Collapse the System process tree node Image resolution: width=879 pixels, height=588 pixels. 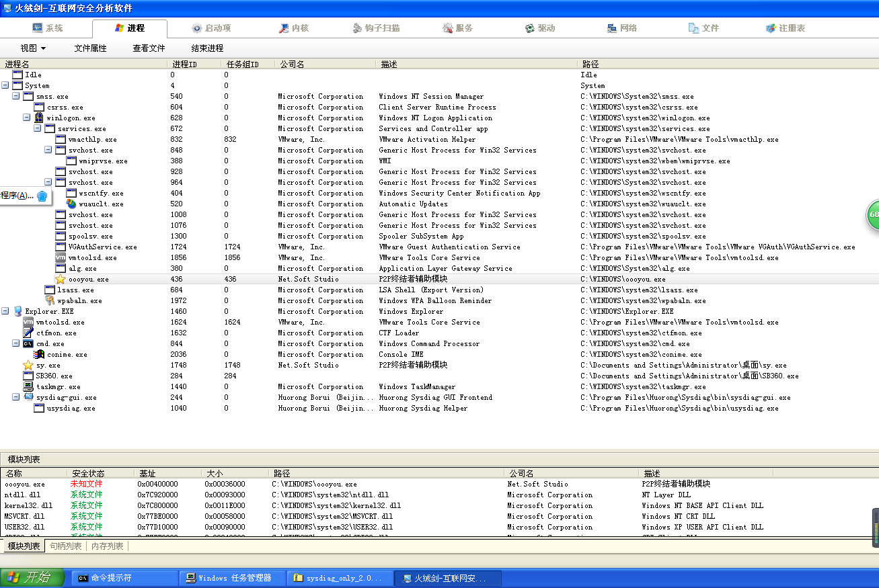tap(5, 85)
